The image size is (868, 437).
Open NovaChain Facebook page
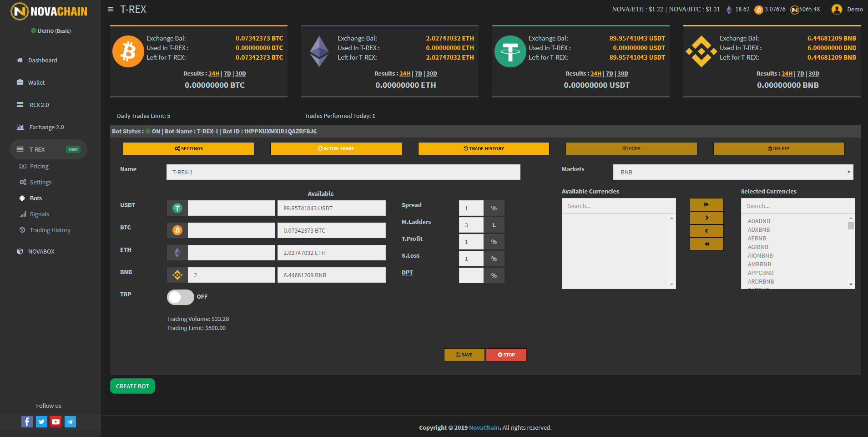(x=27, y=422)
